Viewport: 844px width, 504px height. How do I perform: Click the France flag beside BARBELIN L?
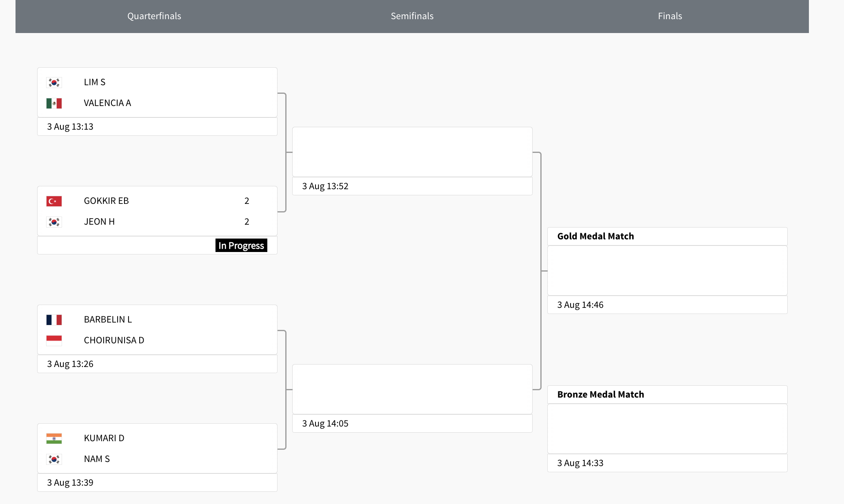pyautogui.click(x=54, y=320)
